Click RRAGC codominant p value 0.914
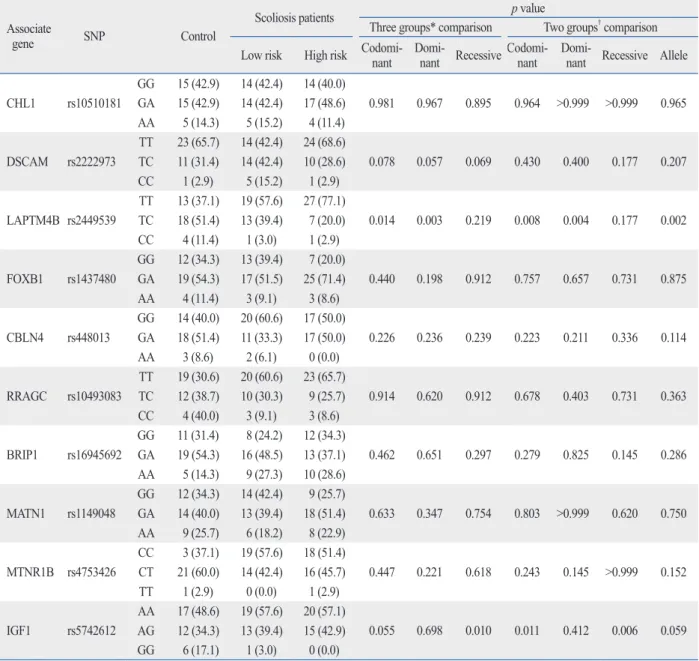Screen dimensions: 699x661 click(382, 396)
